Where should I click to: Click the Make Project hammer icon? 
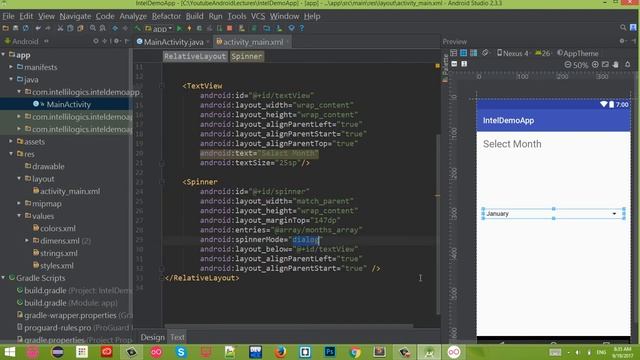[x=138, y=29]
